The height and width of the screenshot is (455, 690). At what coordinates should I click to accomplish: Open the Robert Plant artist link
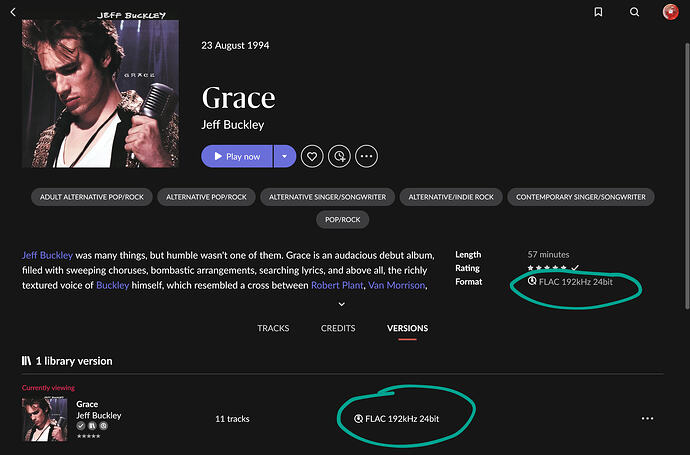(337, 285)
